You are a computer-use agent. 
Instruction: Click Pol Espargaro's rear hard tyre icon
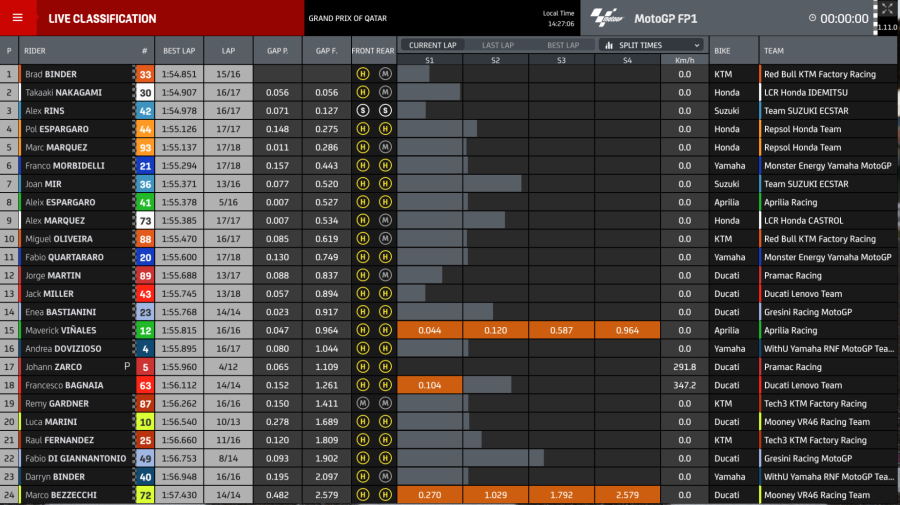[x=385, y=129]
